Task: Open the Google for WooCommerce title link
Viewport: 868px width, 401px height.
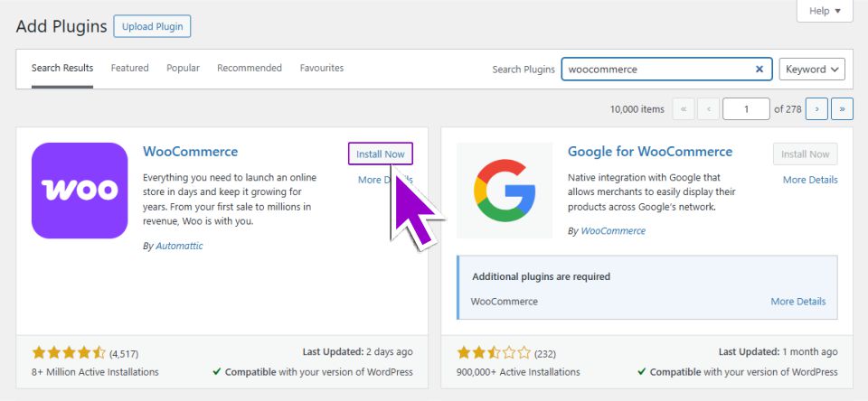Action: point(650,152)
